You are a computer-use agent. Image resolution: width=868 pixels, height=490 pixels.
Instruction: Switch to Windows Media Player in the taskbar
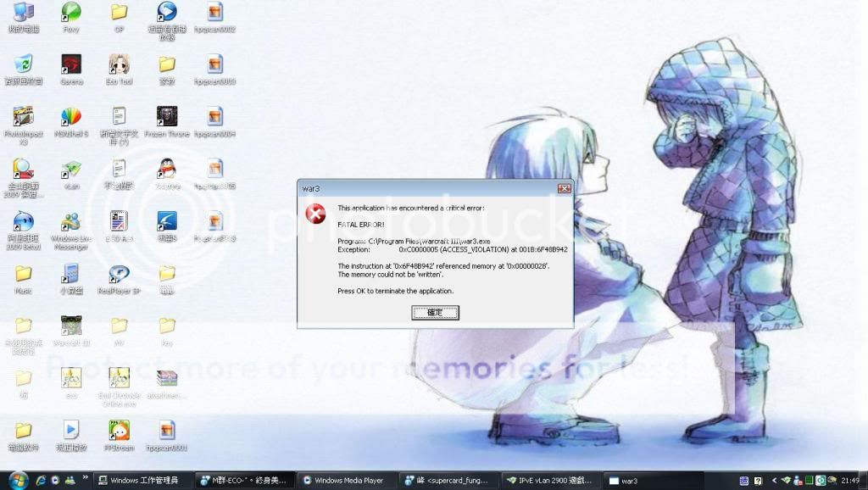point(348,481)
